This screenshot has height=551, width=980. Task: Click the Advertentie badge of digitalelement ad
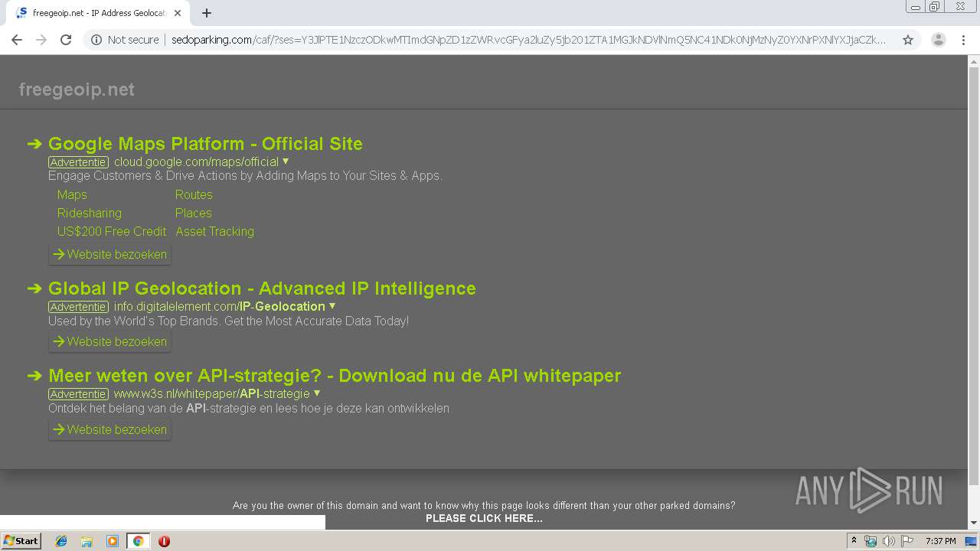pos(78,307)
